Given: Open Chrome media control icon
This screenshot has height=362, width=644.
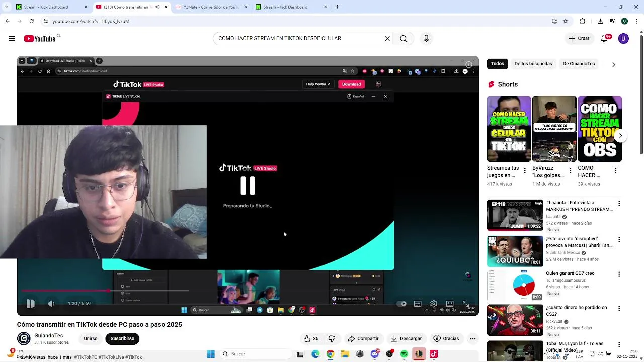Looking at the screenshot, I should (612, 21).
